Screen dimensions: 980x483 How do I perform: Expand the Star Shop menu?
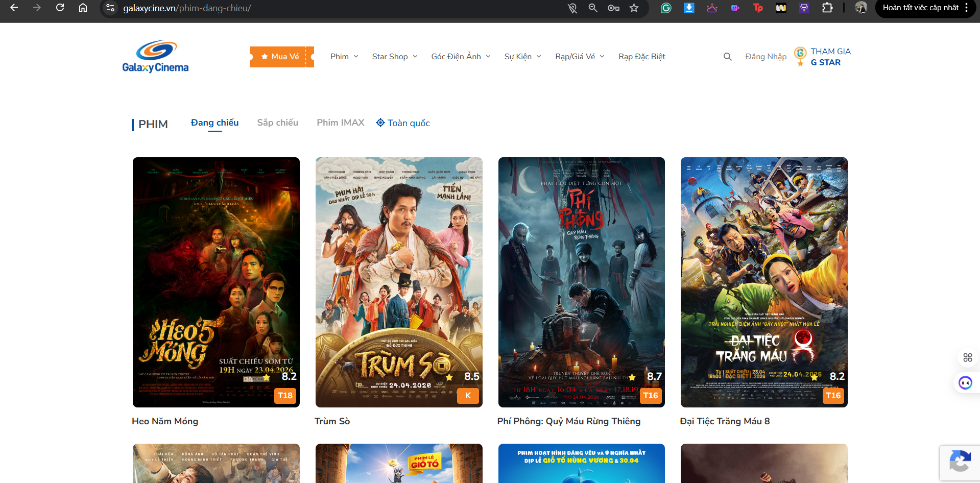click(395, 57)
